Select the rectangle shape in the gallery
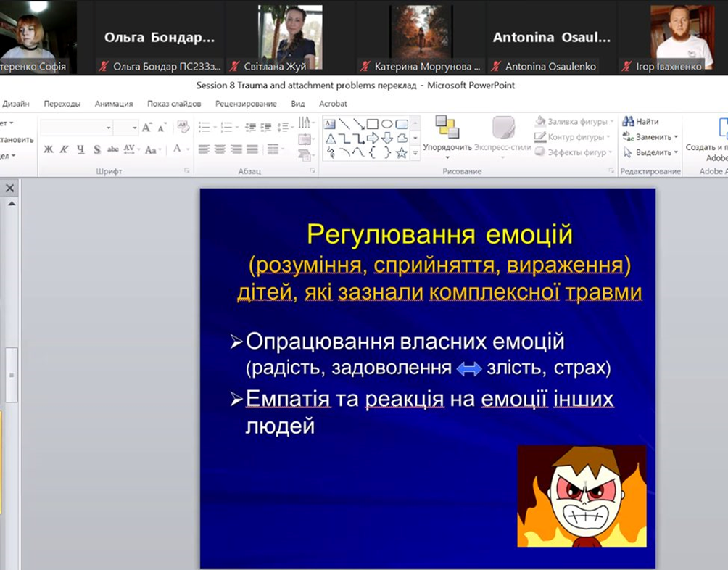 [x=372, y=124]
